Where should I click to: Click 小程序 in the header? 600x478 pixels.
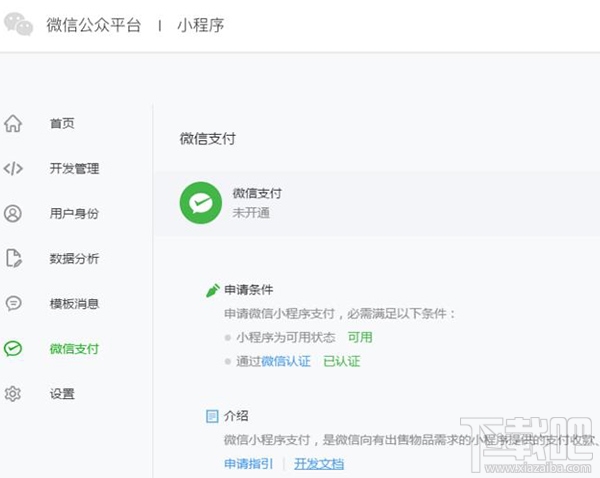pos(201,25)
